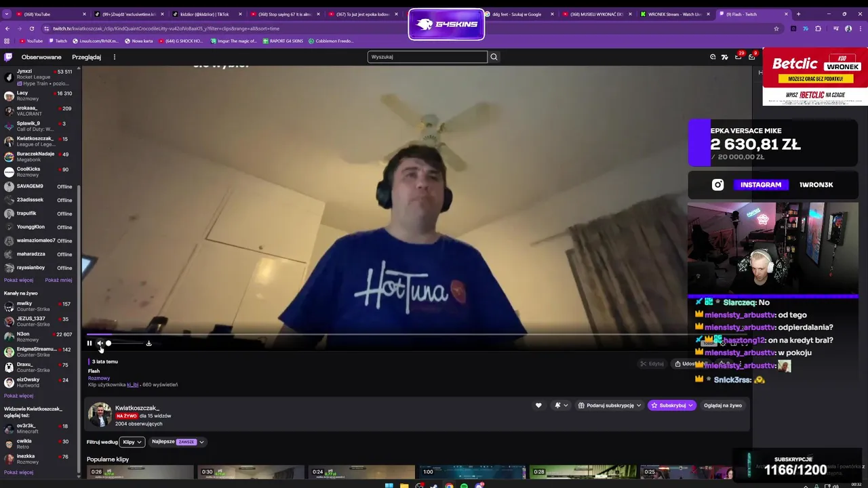Open Lacy channel in sidebar
This screenshot has width=868, height=488.
click(x=39, y=96)
